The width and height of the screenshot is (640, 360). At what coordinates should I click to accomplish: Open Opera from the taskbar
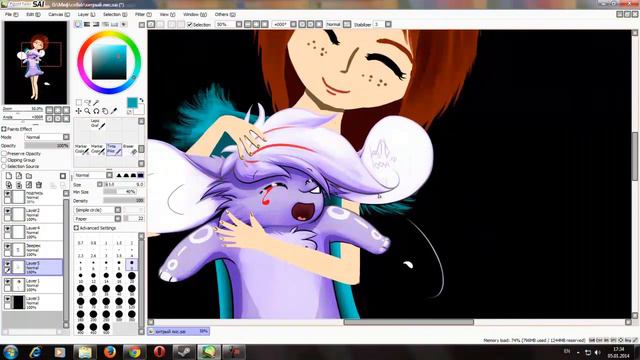point(160,351)
